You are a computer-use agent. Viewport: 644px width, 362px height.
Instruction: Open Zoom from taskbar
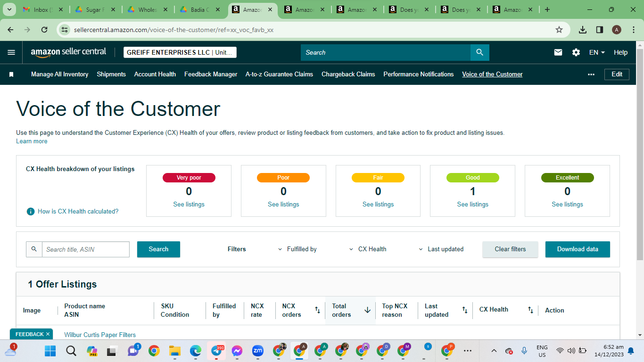[257, 351]
